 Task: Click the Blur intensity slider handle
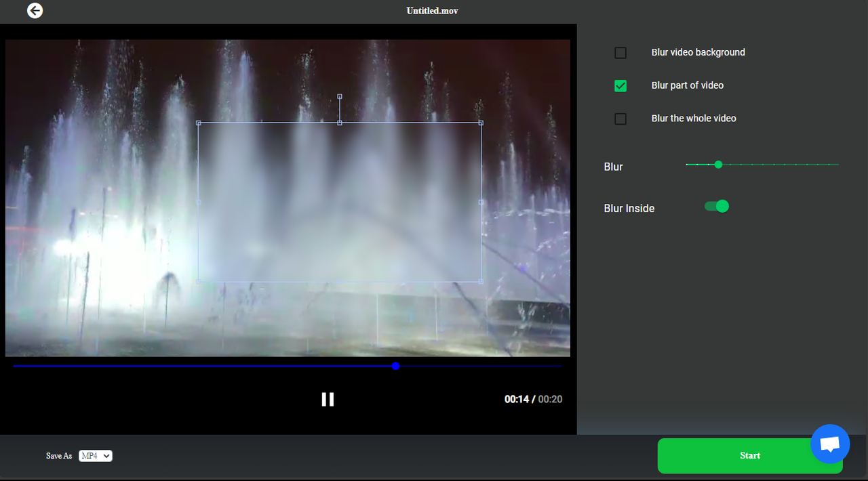[718, 165]
